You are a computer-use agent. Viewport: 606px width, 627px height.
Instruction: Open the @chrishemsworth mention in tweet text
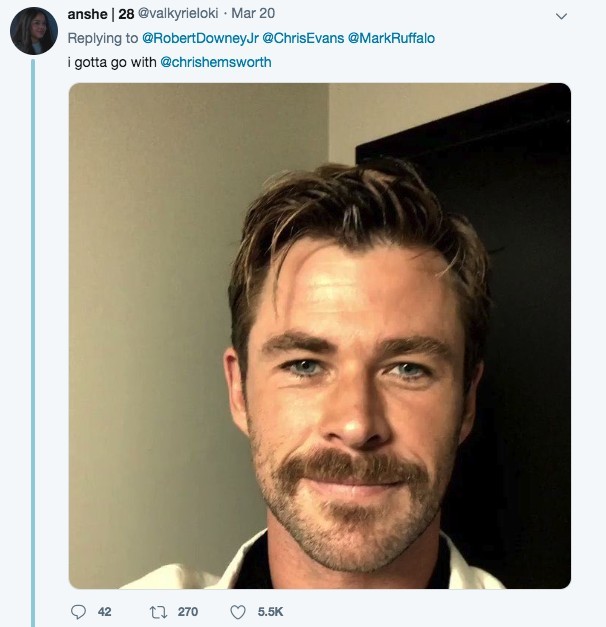click(215, 62)
